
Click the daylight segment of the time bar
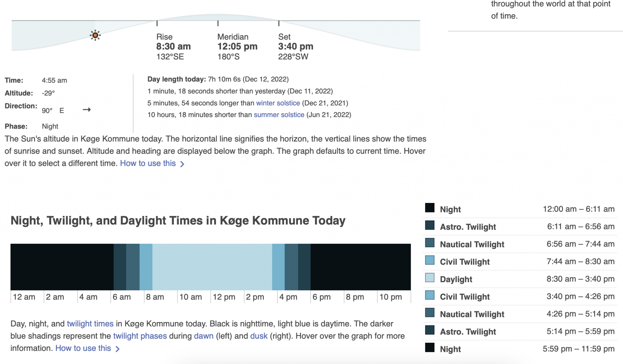click(212, 267)
